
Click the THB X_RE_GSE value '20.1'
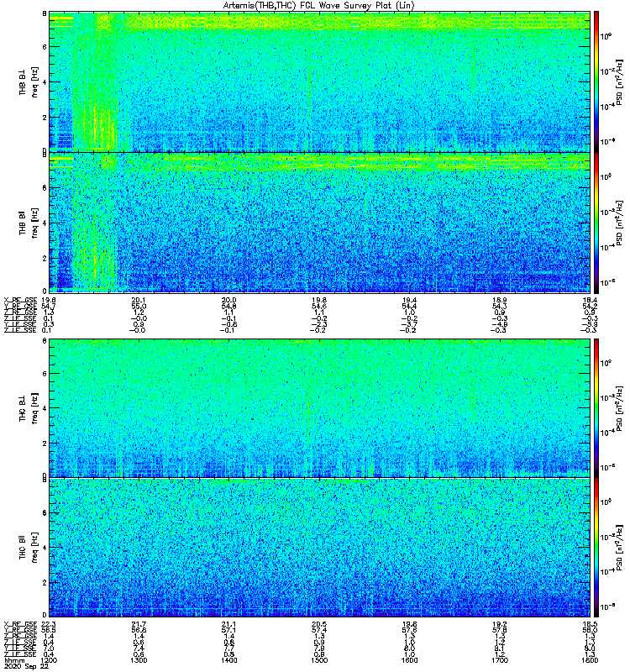(139, 300)
